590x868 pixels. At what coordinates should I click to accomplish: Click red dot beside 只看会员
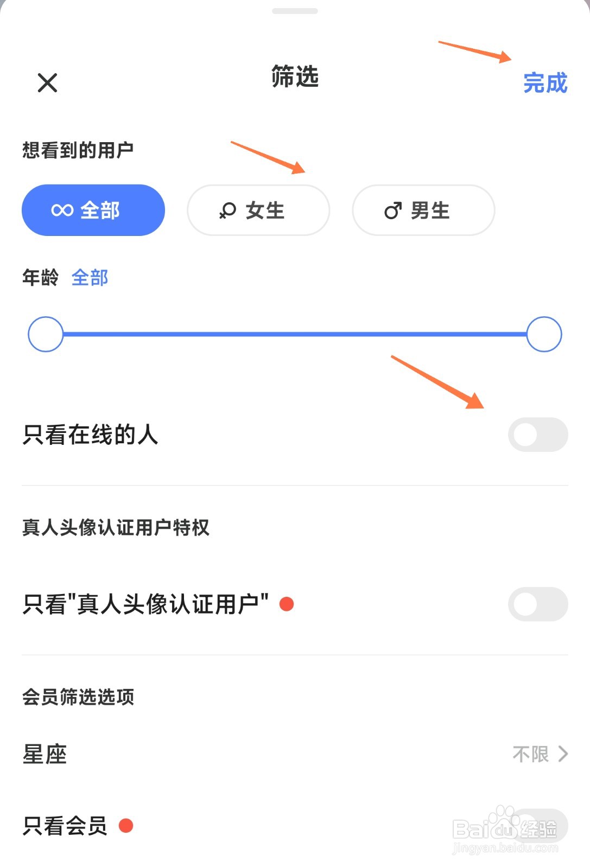point(126,826)
